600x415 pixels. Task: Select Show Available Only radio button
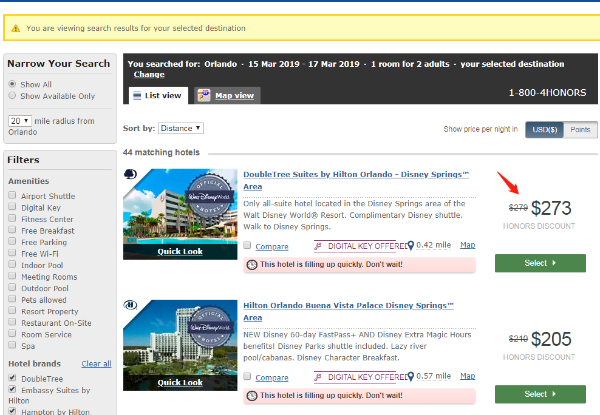tap(12, 95)
